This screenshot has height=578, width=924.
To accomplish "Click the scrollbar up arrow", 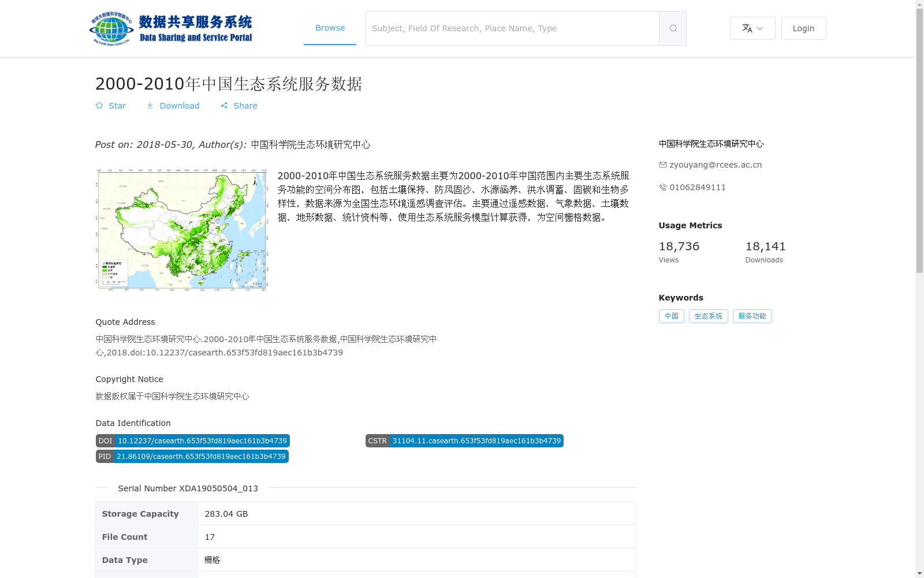I will pyautogui.click(x=919, y=4).
